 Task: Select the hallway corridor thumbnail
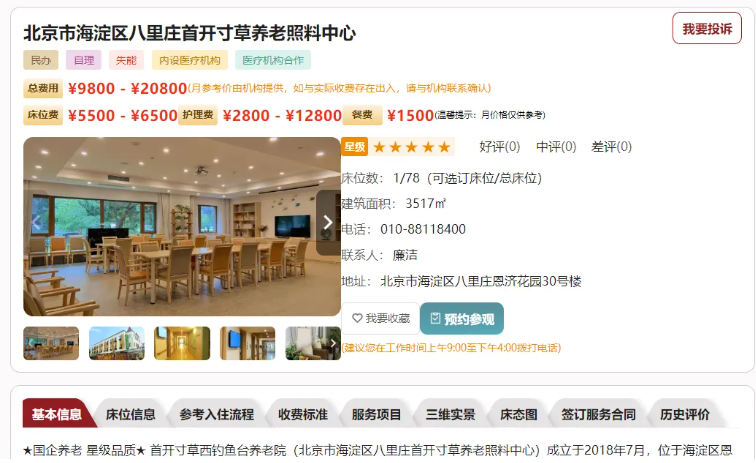click(182, 343)
